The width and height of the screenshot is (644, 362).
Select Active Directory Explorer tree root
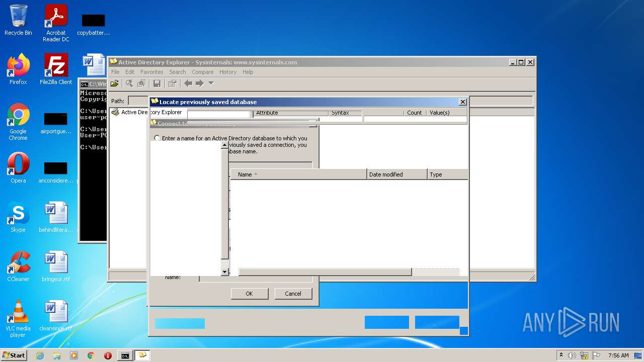(151, 112)
